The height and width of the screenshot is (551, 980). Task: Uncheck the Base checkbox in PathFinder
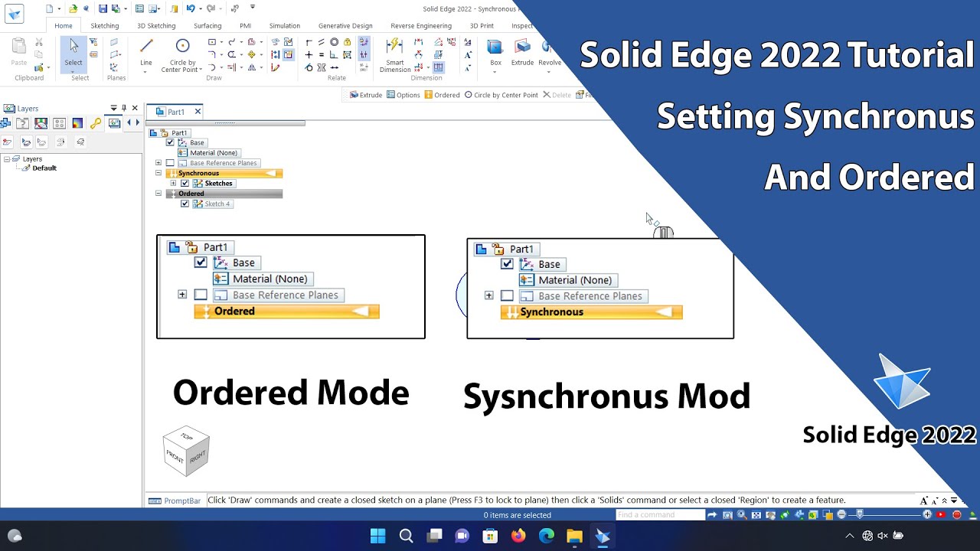pyautogui.click(x=170, y=142)
